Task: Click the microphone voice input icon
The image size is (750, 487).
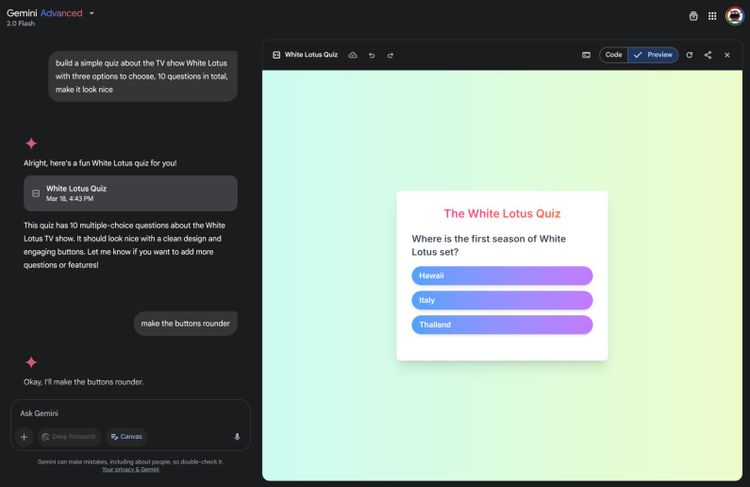Action: pos(237,437)
